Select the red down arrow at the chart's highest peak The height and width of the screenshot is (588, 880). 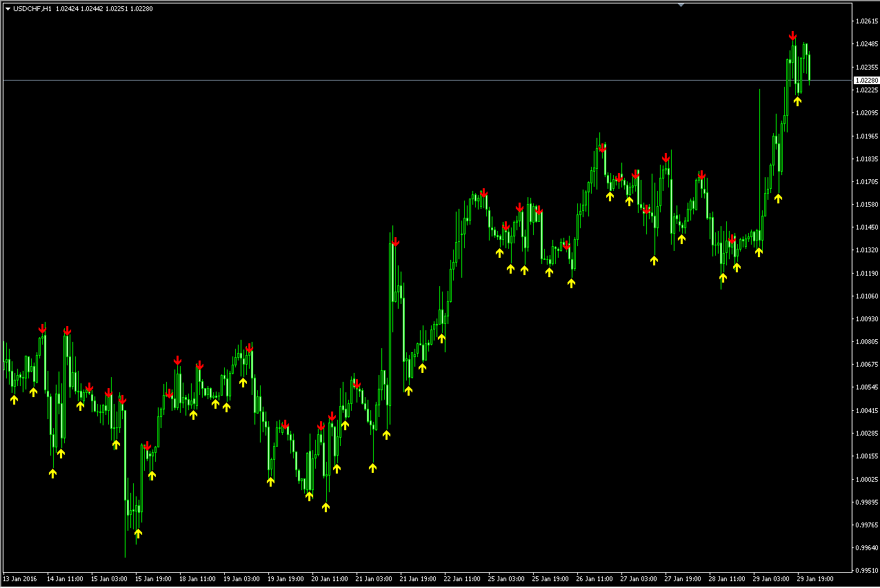793,36
